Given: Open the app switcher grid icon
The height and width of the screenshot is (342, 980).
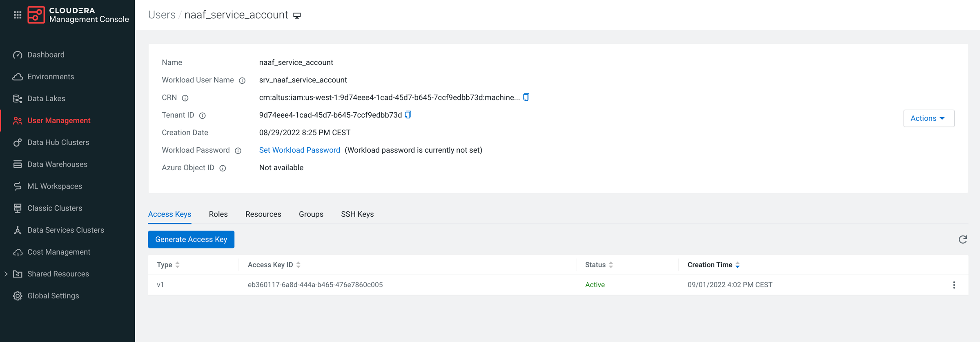Looking at the screenshot, I should click(x=17, y=15).
